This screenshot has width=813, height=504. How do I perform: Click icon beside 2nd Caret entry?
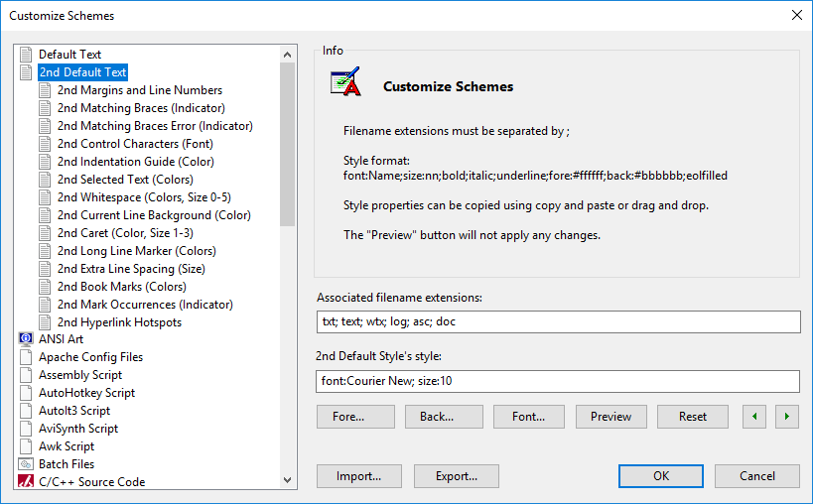pos(45,233)
